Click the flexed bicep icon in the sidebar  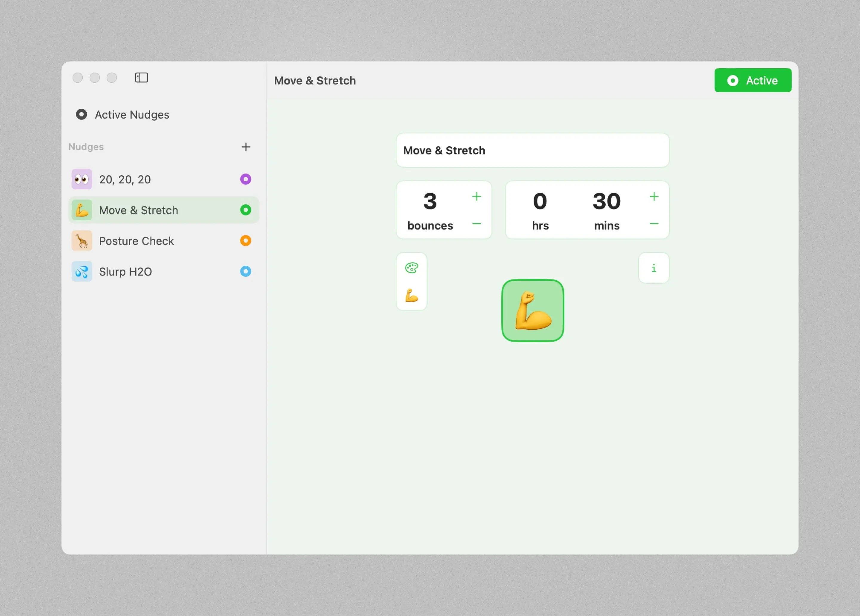click(82, 210)
